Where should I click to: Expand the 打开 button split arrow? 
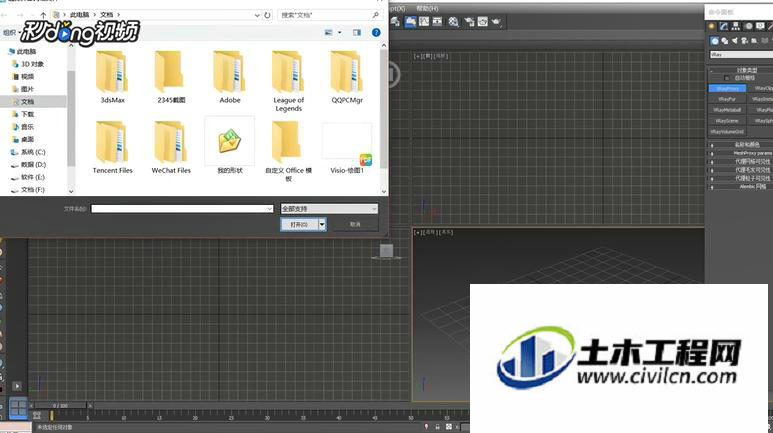(322, 224)
